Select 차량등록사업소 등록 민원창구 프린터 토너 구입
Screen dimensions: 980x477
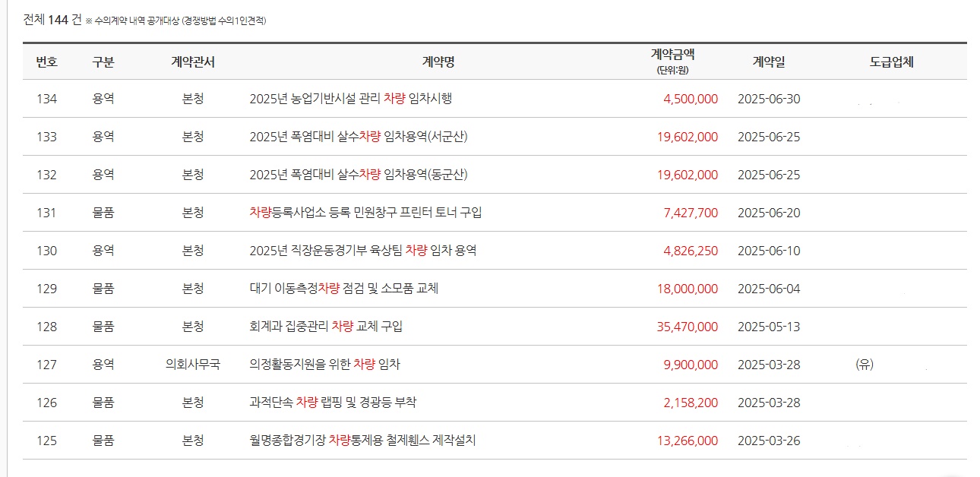click(365, 213)
